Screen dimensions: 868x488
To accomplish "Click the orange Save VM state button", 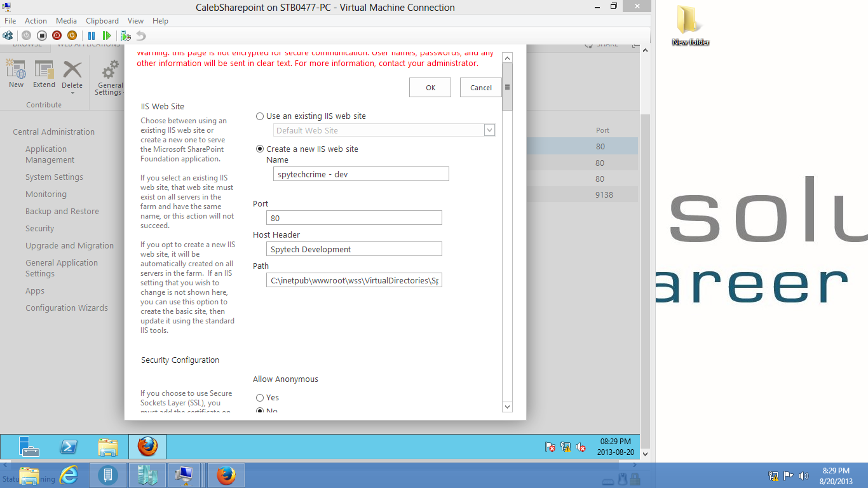I will tap(72, 36).
